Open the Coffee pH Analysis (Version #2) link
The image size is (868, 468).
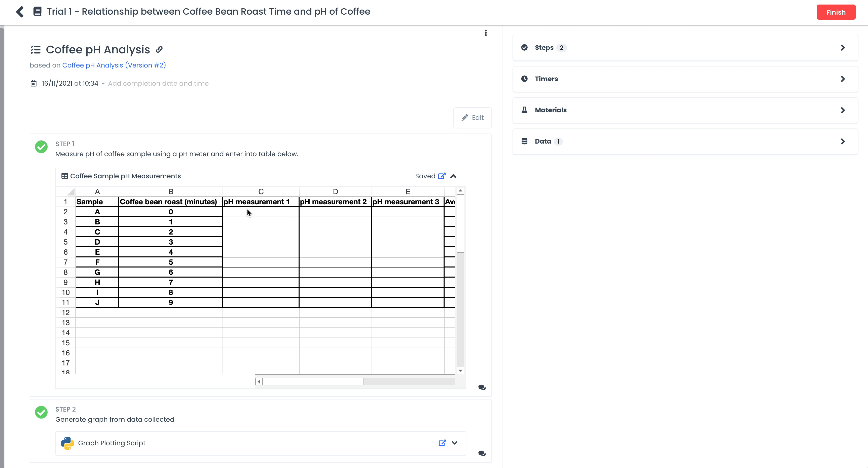pyautogui.click(x=114, y=65)
